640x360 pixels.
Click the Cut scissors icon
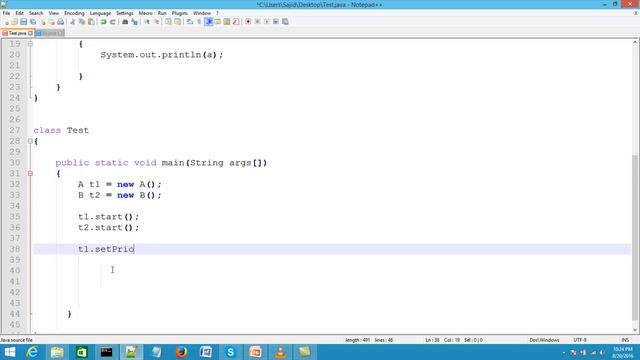click(72, 22)
